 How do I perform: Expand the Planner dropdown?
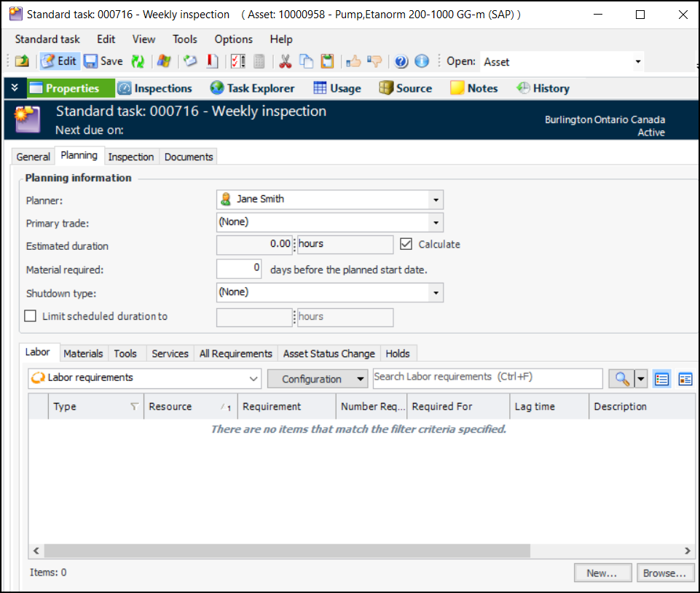pyautogui.click(x=436, y=200)
